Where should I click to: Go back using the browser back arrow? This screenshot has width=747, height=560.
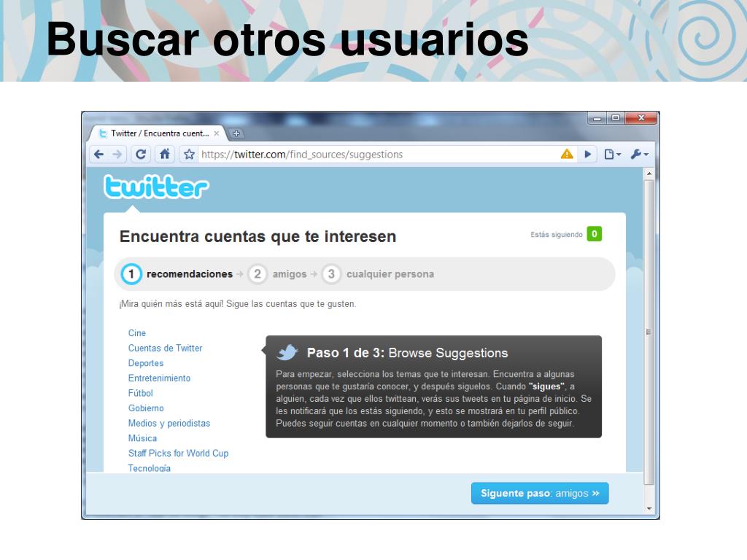[98, 155]
